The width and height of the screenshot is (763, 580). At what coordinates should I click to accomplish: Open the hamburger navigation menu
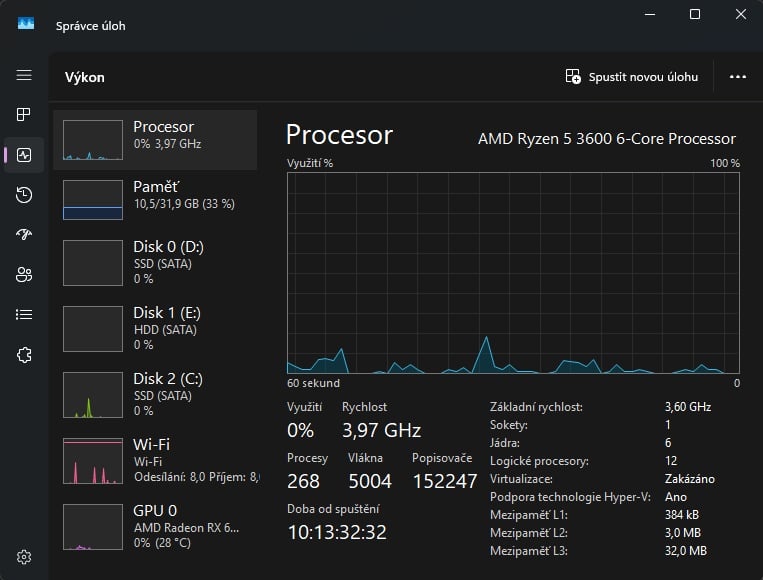point(24,76)
